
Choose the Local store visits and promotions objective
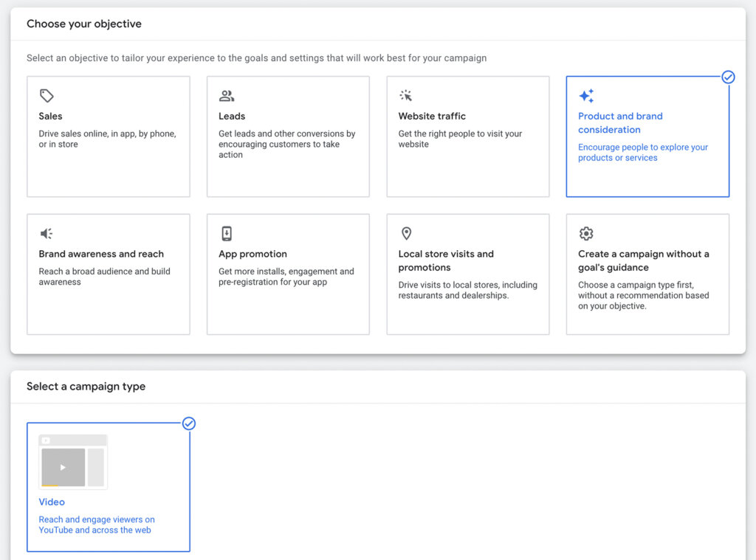coord(467,274)
